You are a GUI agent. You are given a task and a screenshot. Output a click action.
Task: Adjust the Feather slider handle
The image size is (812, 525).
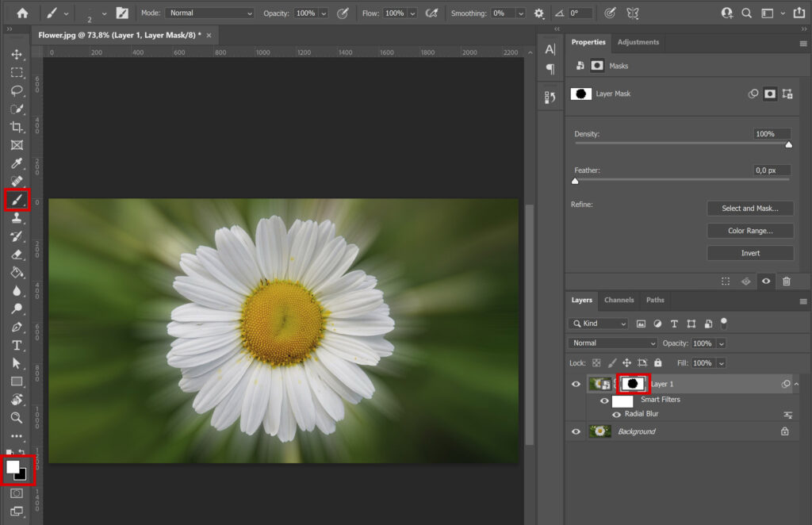(575, 181)
